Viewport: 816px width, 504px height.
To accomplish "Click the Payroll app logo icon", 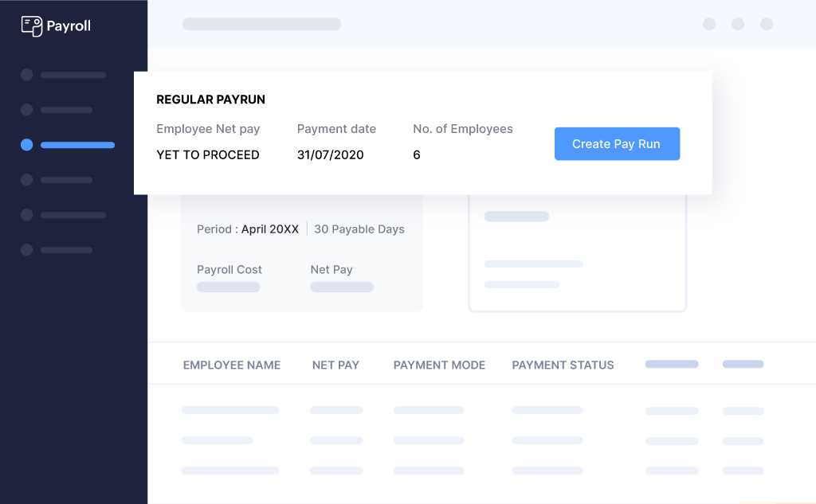I will [x=32, y=25].
